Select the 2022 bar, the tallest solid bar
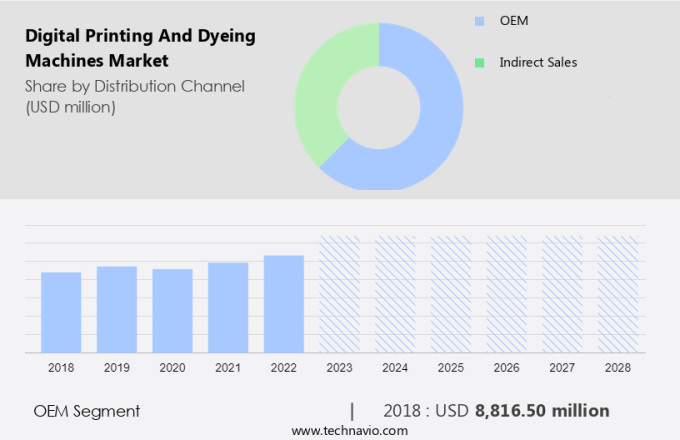 tap(284, 303)
